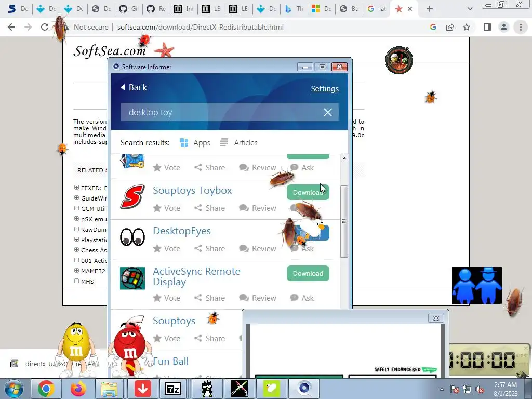Go Back in Software Informer
The height and width of the screenshot is (399, 532).
pos(134,87)
